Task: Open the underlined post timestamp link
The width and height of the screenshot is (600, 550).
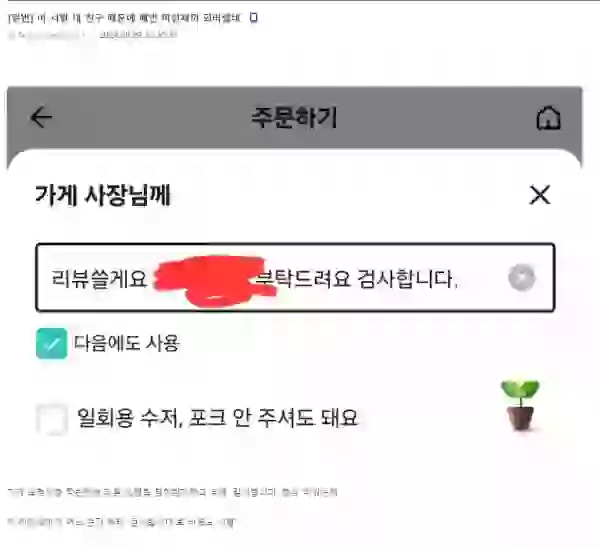Action: (x=138, y=34)
